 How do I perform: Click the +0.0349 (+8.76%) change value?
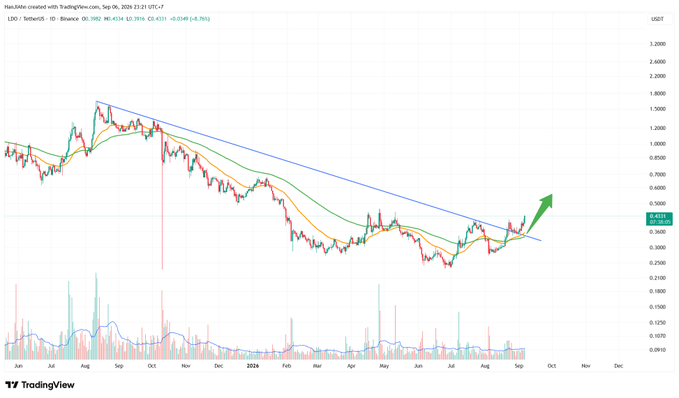point(189,19)
